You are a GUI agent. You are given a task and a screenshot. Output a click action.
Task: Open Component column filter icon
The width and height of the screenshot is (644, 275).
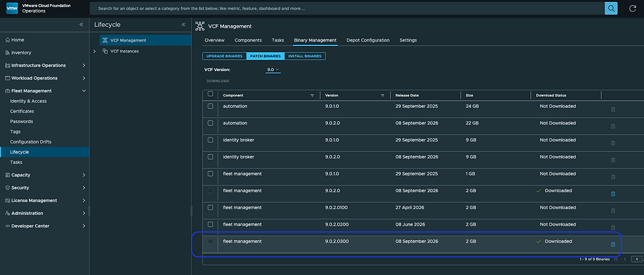pyautogui.click(x=312, y=95)
